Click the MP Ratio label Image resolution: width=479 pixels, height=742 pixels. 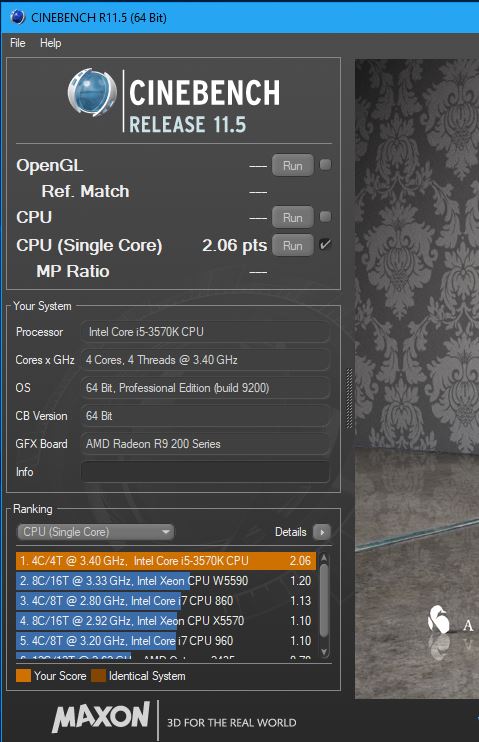(73, 271)
